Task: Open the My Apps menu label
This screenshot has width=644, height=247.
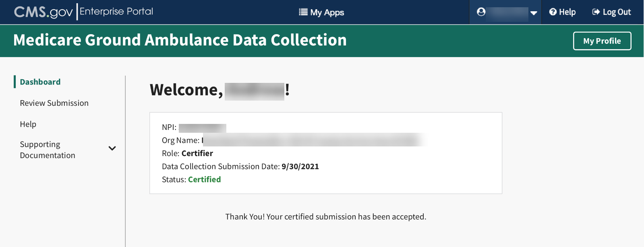Action: pyautogui.click(x=327, y=12)
